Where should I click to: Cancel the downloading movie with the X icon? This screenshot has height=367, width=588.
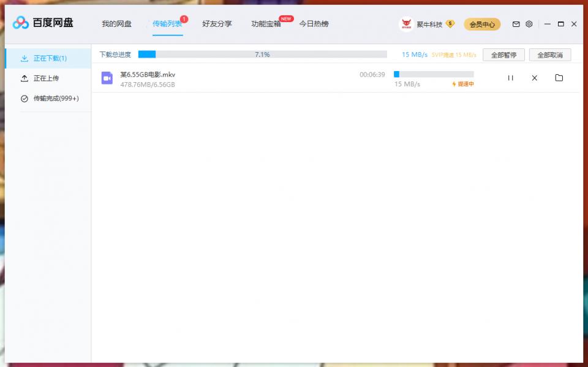[x=534, y=78]
